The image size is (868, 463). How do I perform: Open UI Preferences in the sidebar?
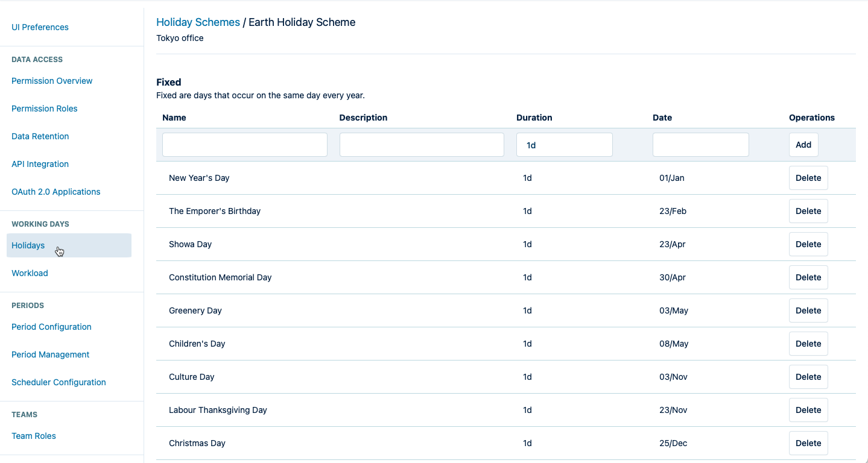[x=40, y=27]
